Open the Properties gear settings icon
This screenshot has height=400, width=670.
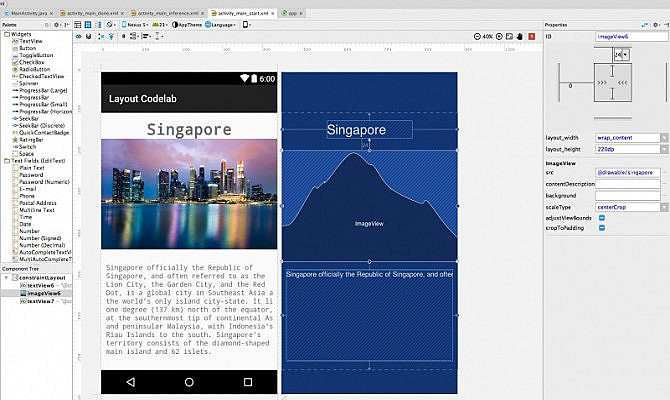tap(656, 25)
